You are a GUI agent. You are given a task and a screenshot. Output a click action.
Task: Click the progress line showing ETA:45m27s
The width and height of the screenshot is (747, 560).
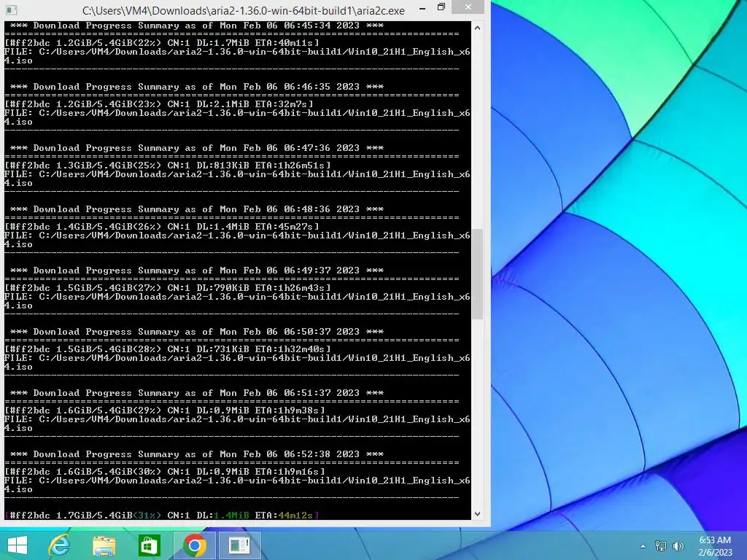162,227
